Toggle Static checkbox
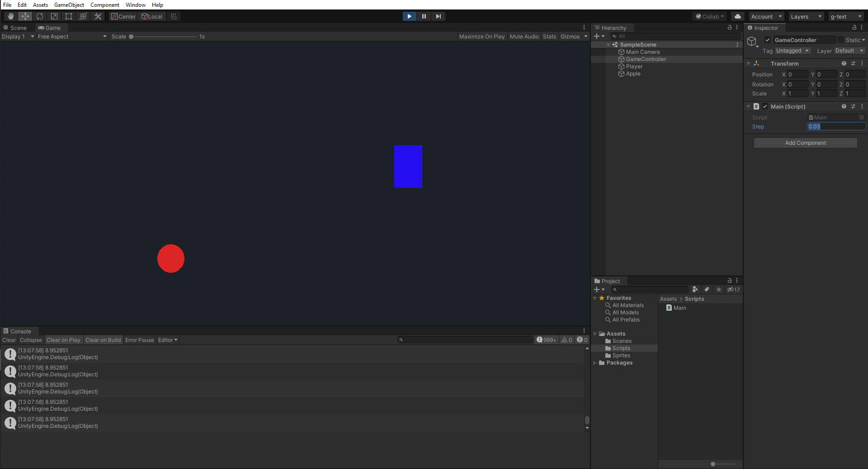This screenshot has height=469, width=868. 841,40
